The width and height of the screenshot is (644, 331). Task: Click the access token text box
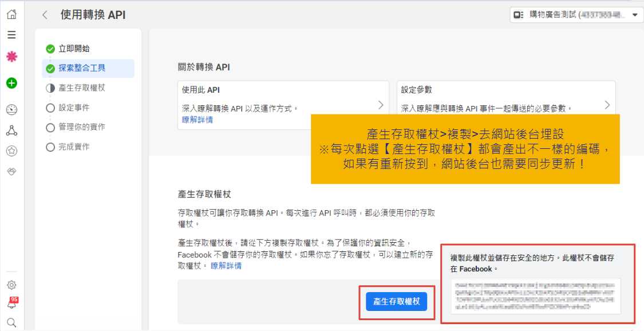pos(535,296)
